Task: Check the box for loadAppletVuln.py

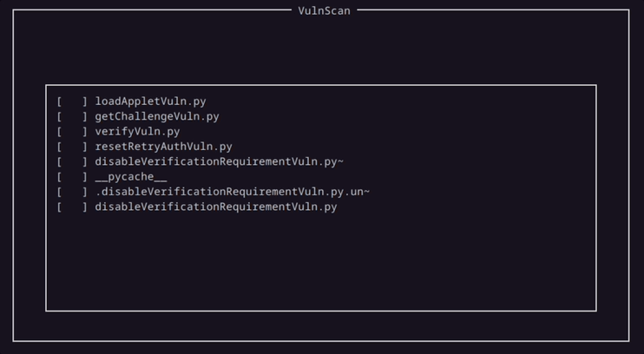Action: pos(72,102)
